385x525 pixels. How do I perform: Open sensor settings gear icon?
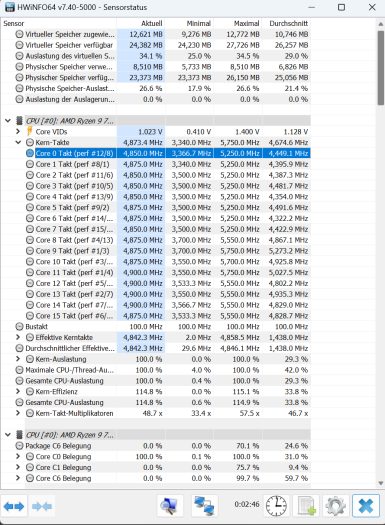coord(336,506)
